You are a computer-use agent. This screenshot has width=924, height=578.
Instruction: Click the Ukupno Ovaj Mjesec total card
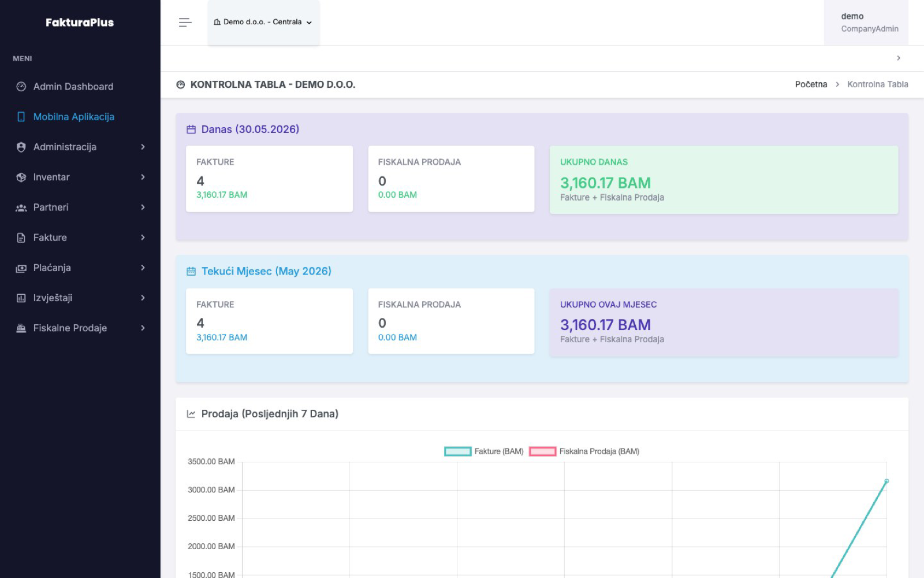pos(724,323)
